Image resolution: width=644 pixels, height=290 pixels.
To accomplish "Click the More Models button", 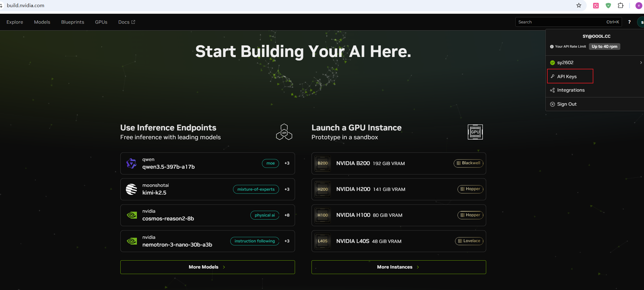I will click(x=207, y=267).
